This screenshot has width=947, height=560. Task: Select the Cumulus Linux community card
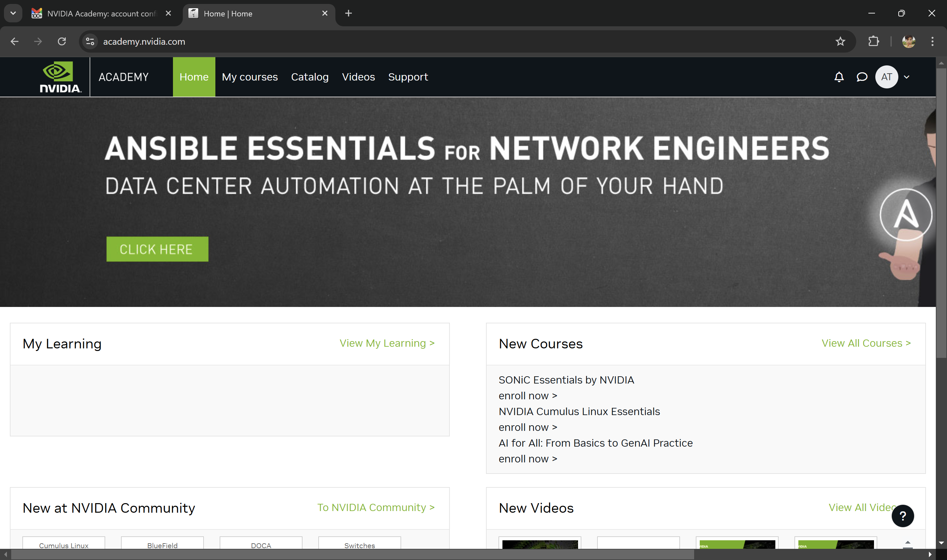[64, 543]
